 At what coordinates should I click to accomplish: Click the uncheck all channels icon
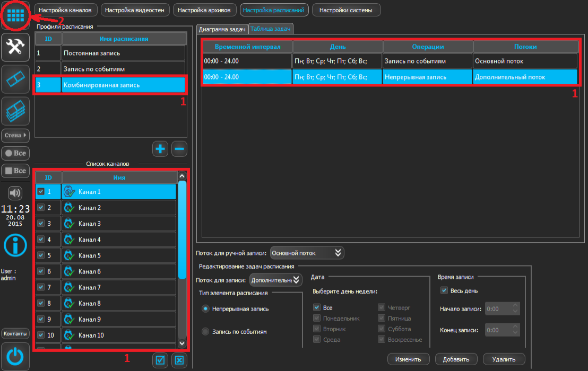click(x=179, y=360)
